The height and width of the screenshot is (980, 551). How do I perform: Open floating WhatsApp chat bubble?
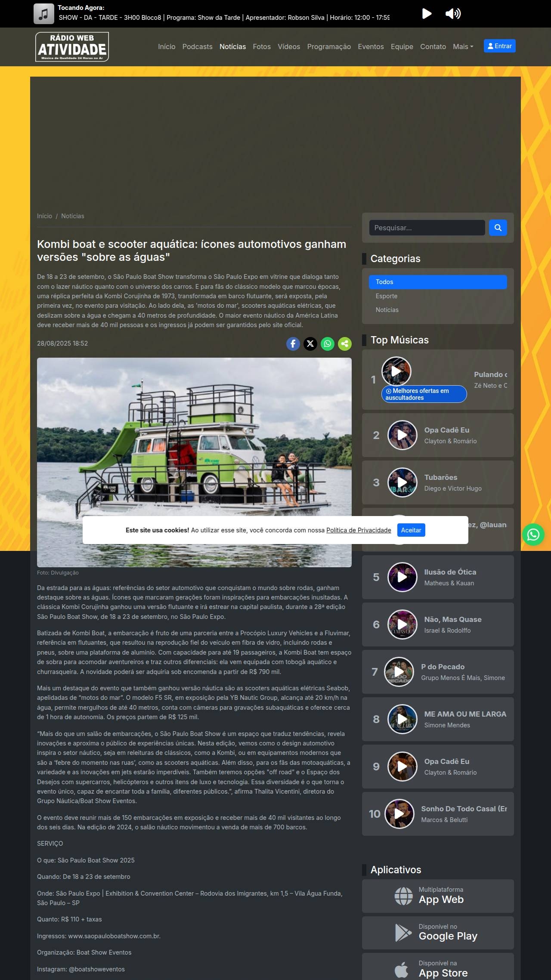tap(533, 535)
